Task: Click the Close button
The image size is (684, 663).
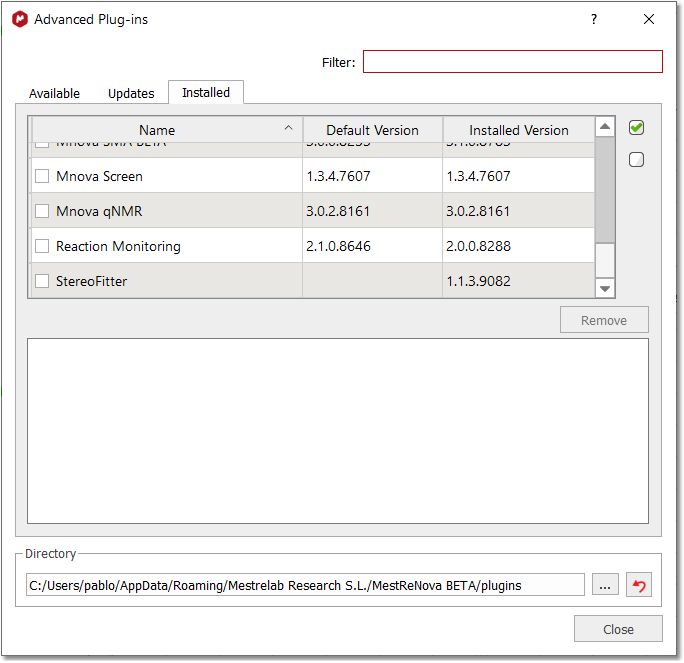Action: click(x=618, y=629)
